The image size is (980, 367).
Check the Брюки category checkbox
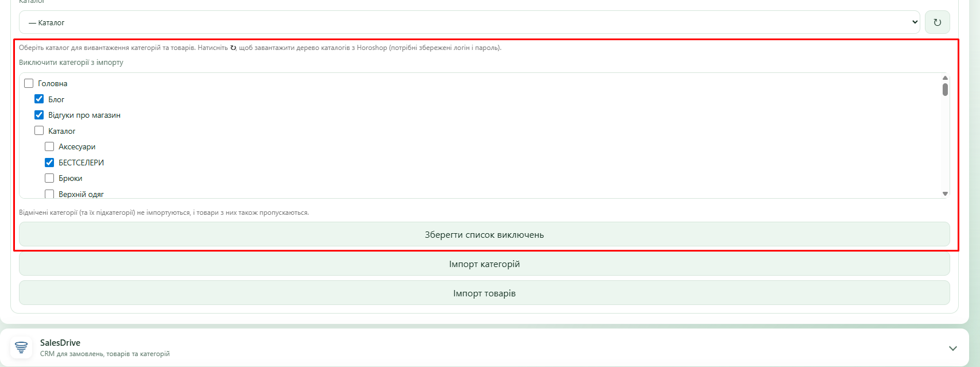49,178
